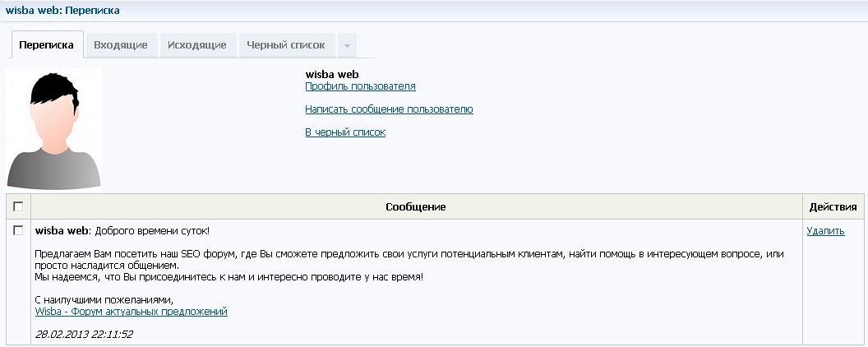Delete the message via Удалить link
868x347 pixels.
pyautogui.click(x=825, y=231)
